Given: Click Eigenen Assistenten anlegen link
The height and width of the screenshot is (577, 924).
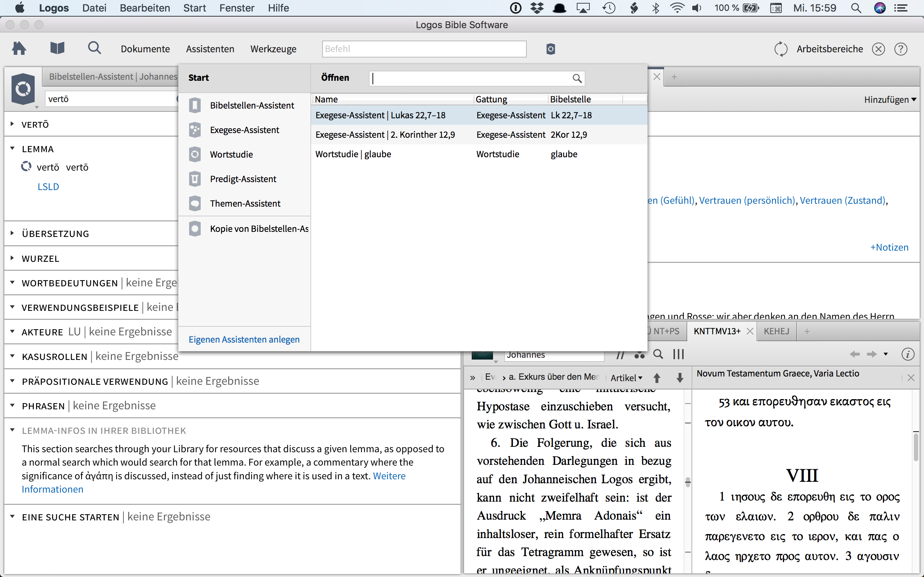Looking at the screenshot, I should click(244, 339).
